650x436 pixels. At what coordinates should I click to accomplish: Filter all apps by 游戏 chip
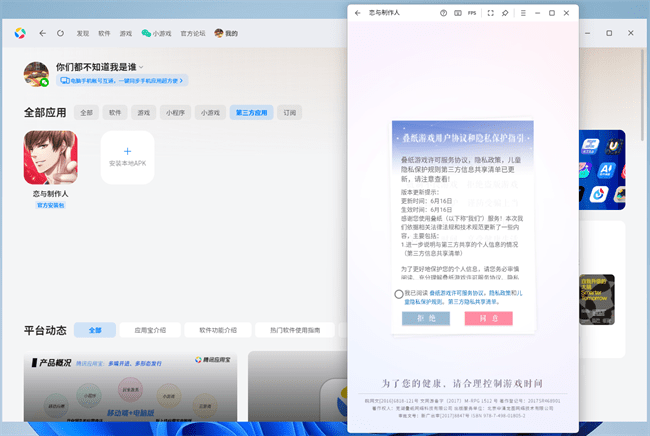point(143,112)
